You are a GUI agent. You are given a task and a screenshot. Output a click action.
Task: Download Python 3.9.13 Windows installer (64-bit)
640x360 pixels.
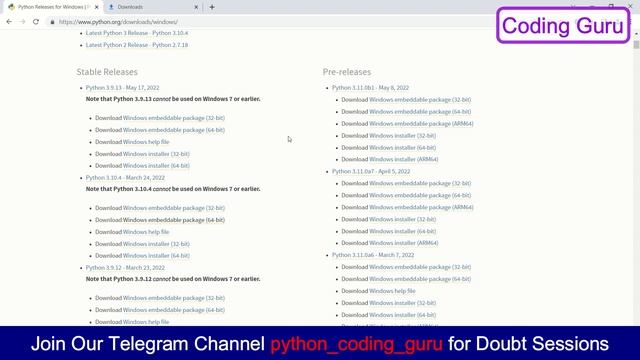(x=156, y=166)
